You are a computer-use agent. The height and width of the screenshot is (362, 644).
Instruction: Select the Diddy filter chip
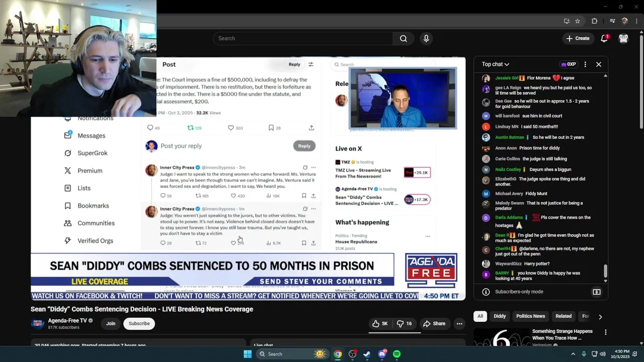point(500,316)
